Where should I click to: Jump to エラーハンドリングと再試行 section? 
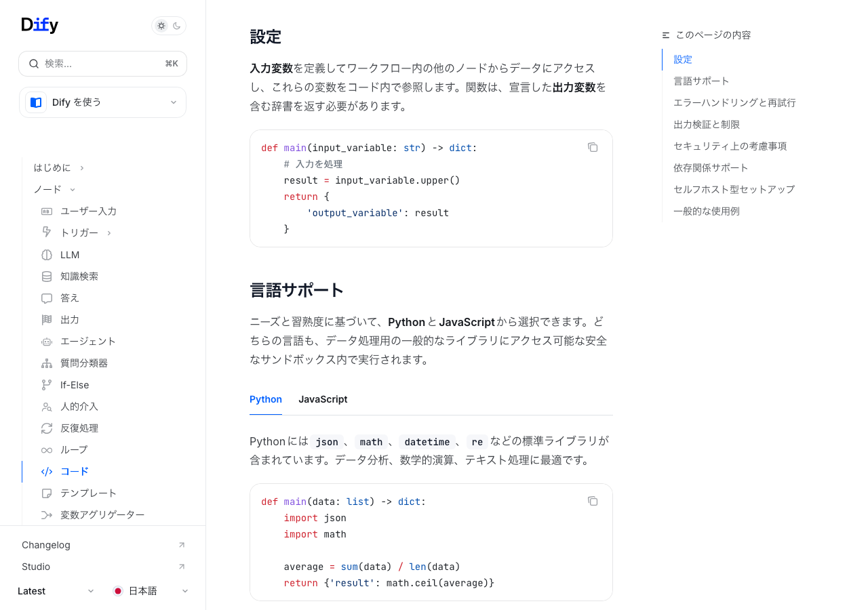(x=734, y=103)
